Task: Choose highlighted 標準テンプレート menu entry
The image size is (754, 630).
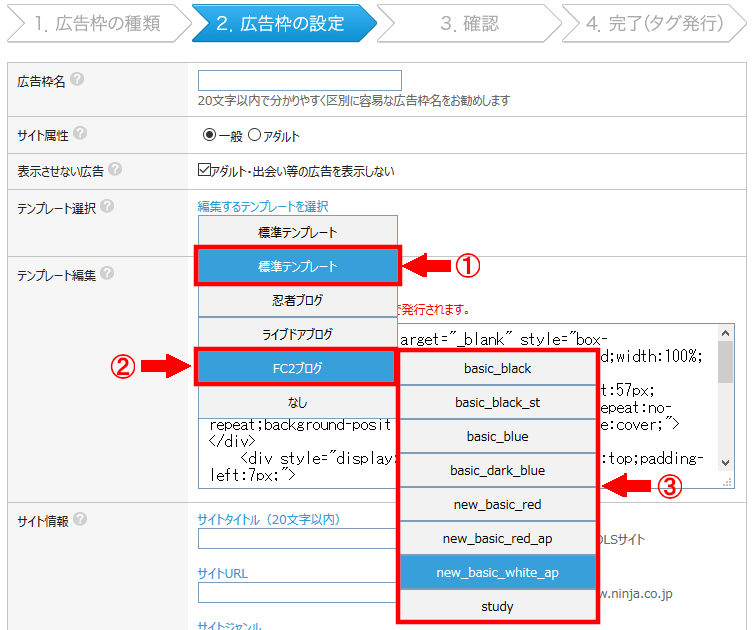Action: (x=298, y=266)
